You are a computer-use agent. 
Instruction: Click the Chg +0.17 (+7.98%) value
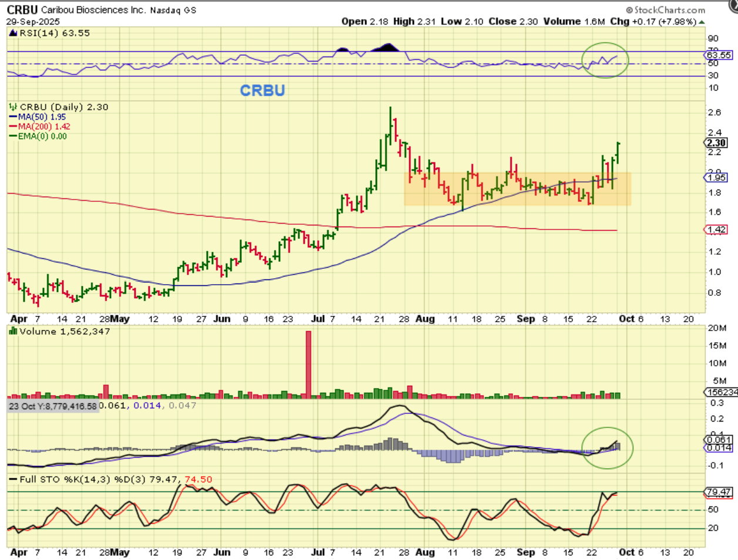coord(653,21)
